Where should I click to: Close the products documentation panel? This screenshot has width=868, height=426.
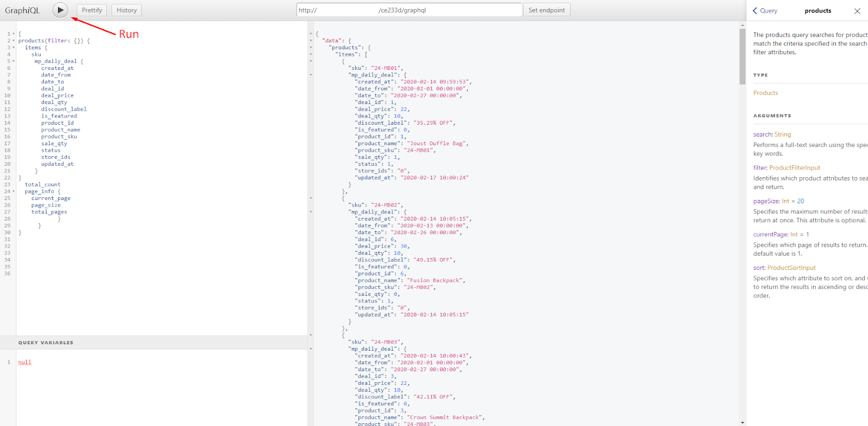tap(857, 11)
